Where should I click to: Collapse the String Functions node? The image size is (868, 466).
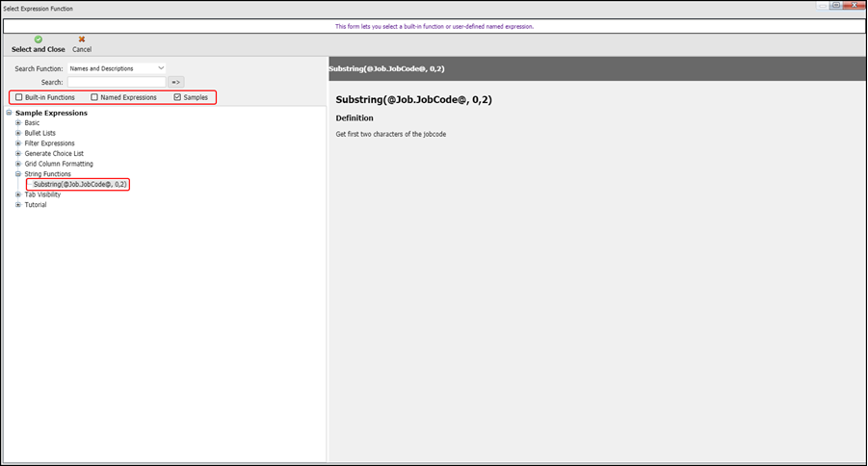coord(18,174)
